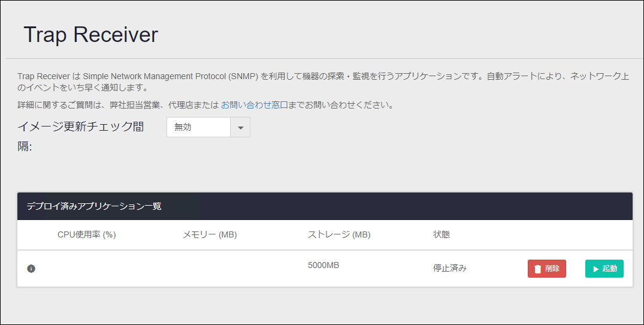This screenshot has height=325, width=644.
Task: Click the デプロイ済みアプリケーション一覧 panel title
Action: click(94, 206)
